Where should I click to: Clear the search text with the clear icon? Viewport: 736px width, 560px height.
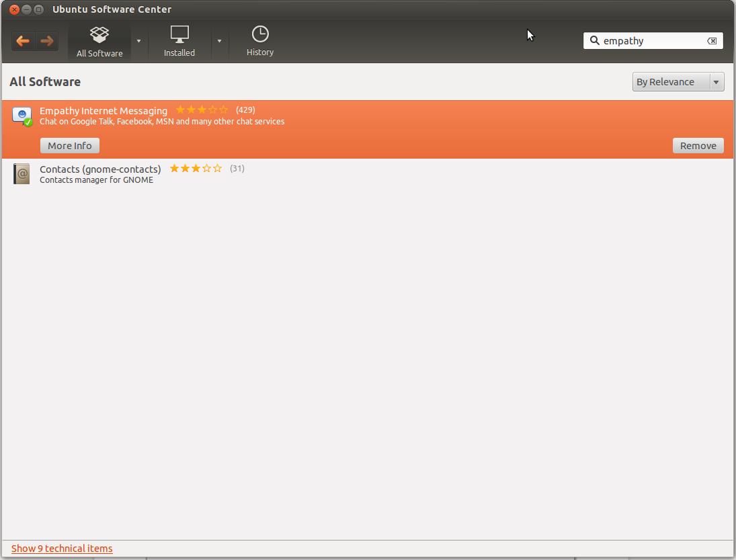point(712,41)
